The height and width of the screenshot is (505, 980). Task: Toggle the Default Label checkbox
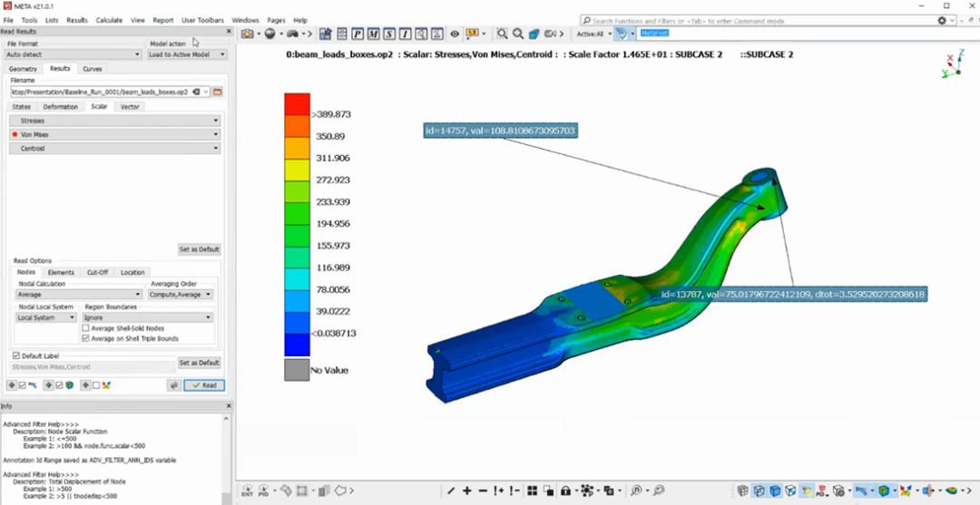(16, 355)
